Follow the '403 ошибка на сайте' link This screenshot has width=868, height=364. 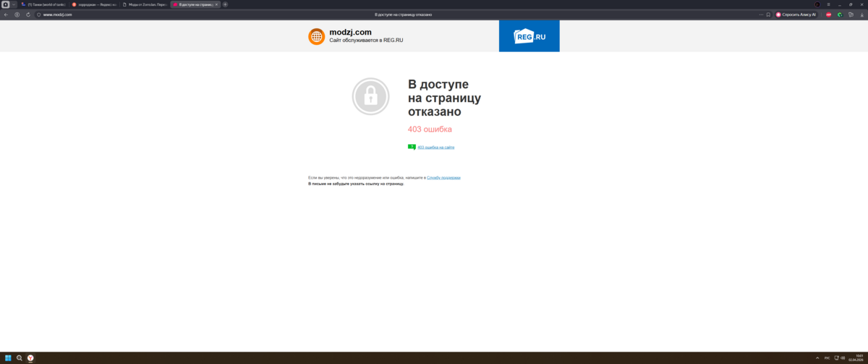pos(435,147)
